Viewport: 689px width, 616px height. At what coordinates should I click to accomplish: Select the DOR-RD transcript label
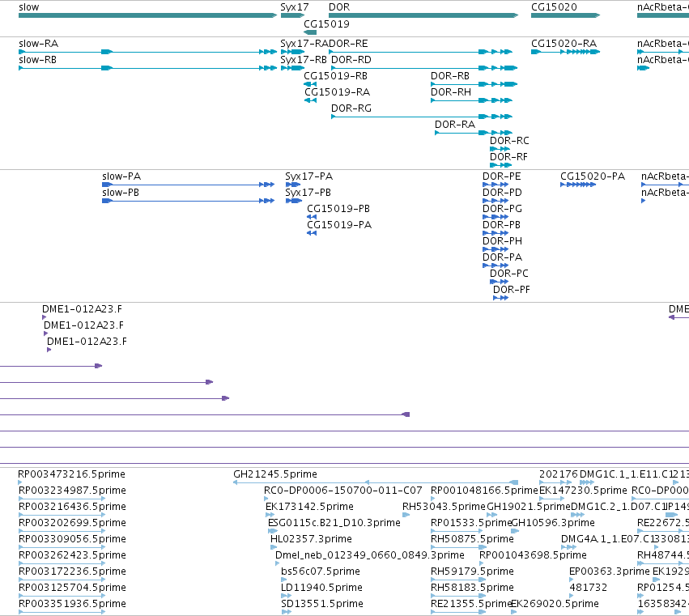[351, 60]
